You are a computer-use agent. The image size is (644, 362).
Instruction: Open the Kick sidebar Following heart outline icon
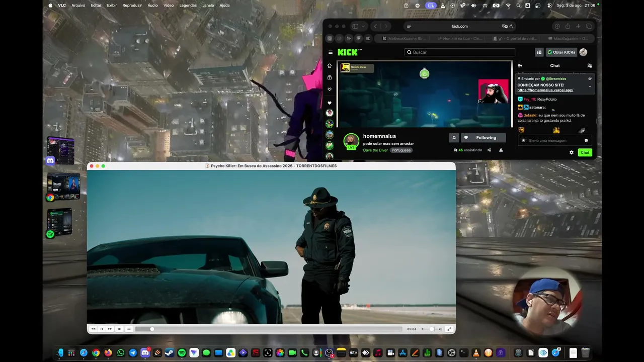point(330,89)
